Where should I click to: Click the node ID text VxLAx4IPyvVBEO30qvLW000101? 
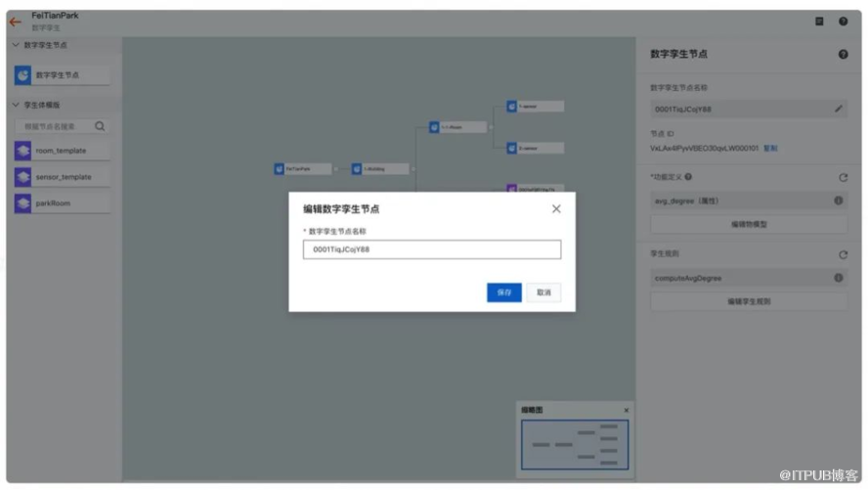coord(704,149)
